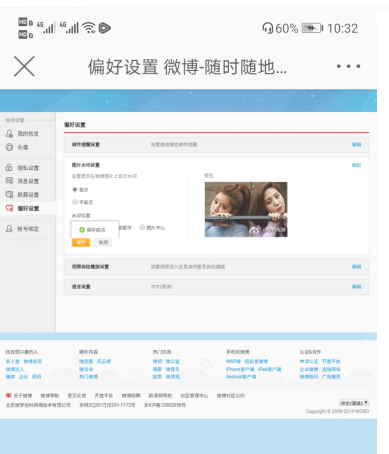Click the avatar icon beside 头像
Screen dimensions: 389x454
click(9, 147)
